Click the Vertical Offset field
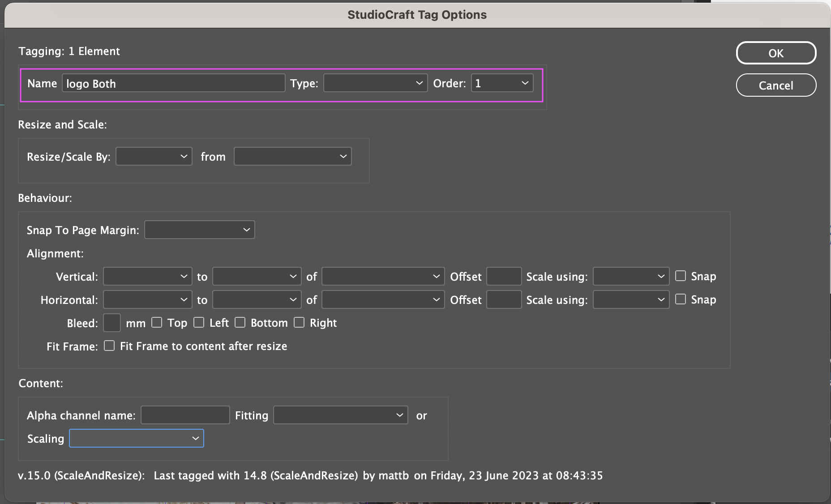The image size is (831, 504). (504, 276)
